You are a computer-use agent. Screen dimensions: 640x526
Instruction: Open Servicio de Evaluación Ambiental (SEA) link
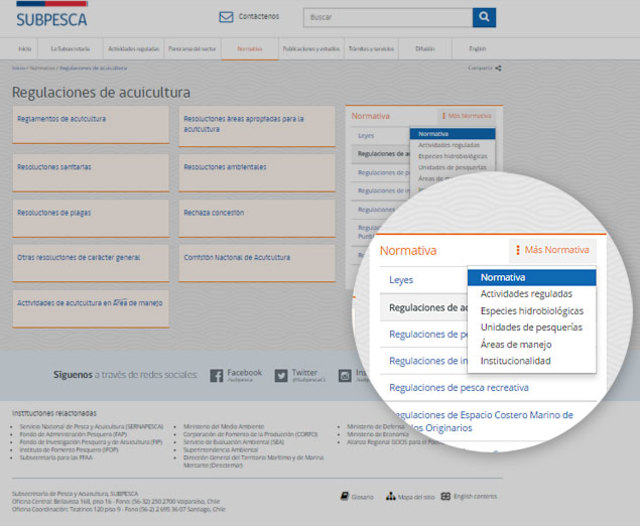pos(233,442)
